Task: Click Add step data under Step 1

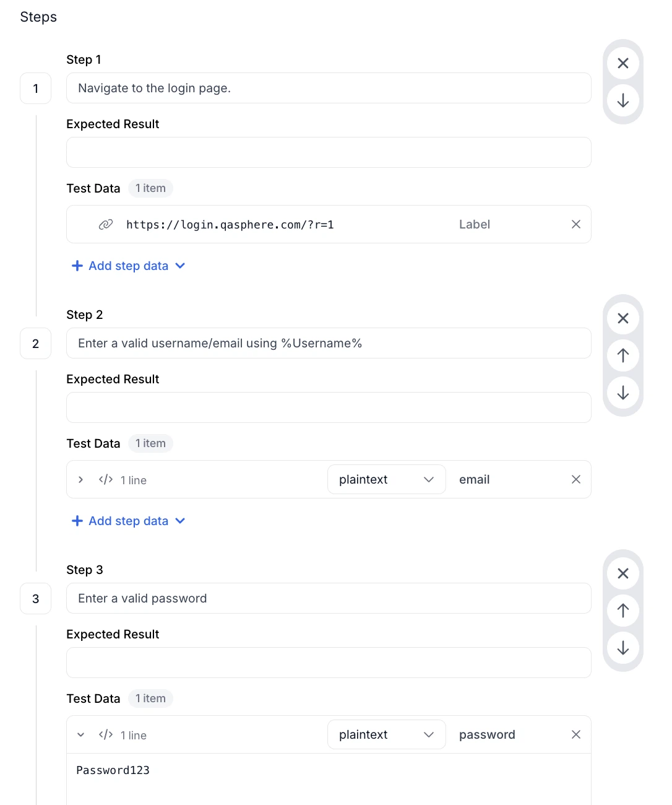Action: point(129,266)
